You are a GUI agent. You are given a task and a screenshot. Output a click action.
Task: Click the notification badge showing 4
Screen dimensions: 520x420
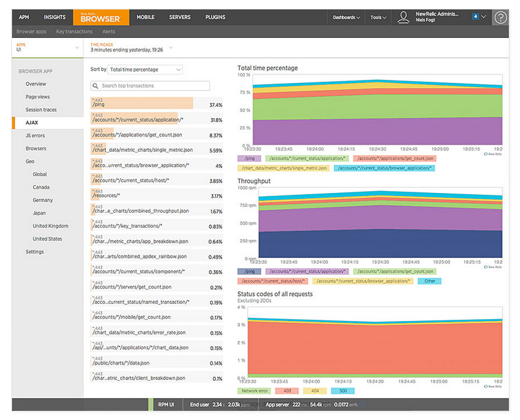pyautogui.click(x=475, y=16)
